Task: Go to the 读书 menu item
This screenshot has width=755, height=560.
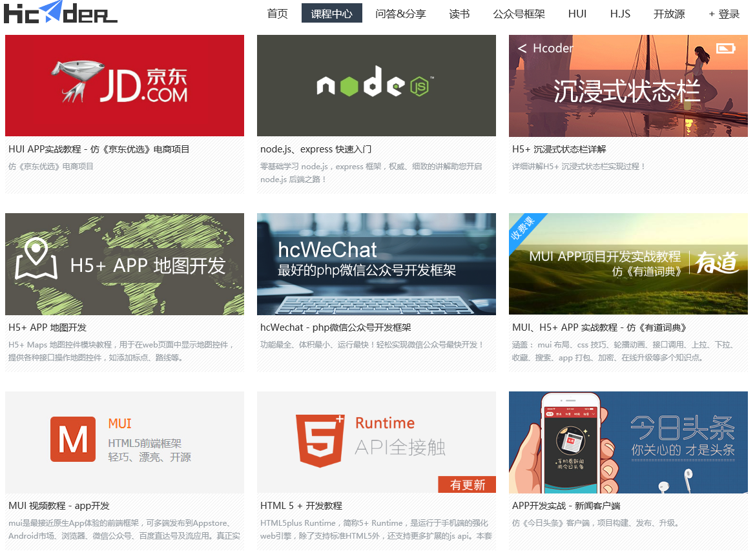Action: (459, 14)
